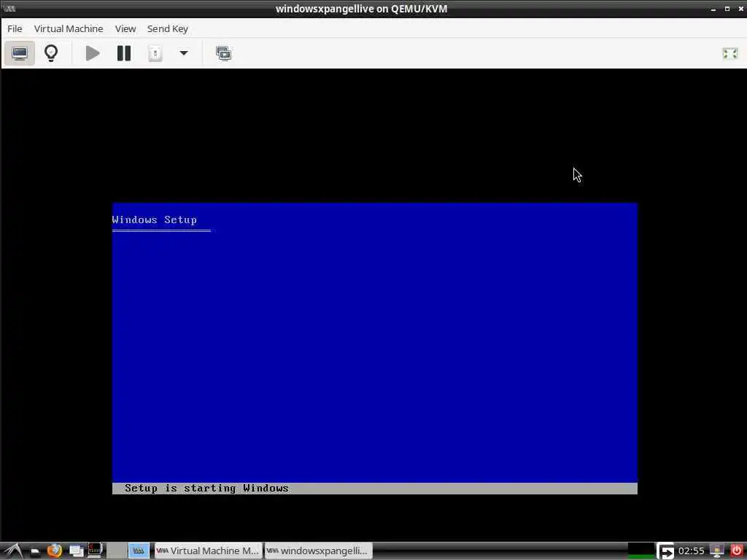Click the clock showing 02:55
Image resolution: width=747 pixels, height=560 pixels.
coord(692,551)
